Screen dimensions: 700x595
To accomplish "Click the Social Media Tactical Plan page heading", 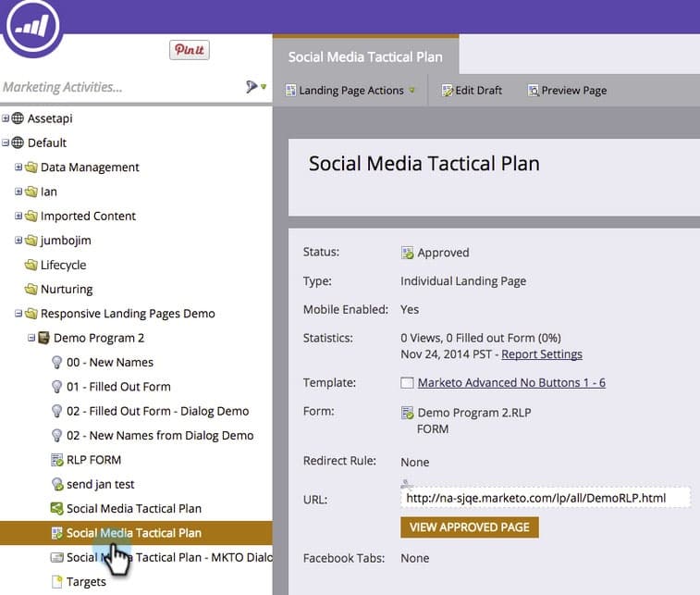I will [x=424, y=164].
